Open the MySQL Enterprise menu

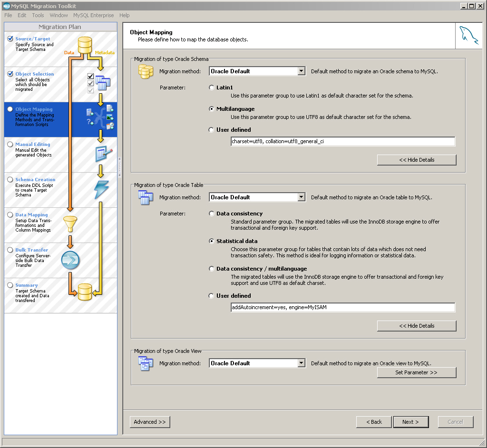coord(94,15)
